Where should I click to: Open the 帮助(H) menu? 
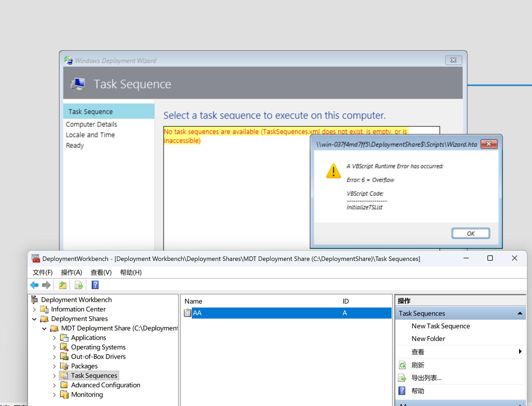131,272
